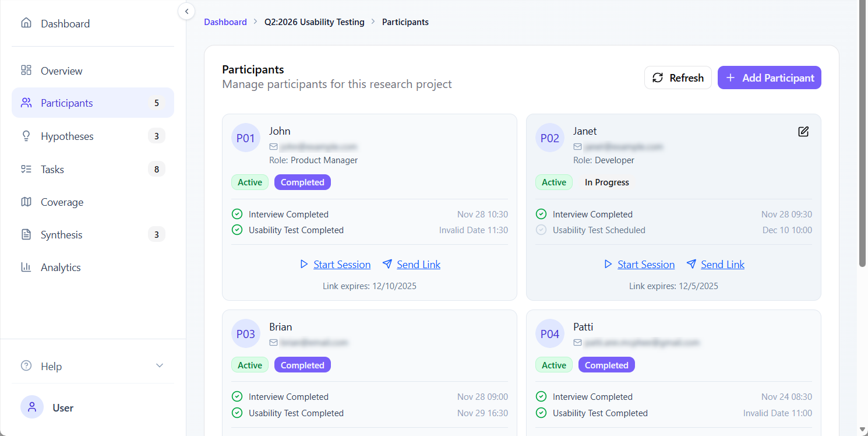Expand the Help menu chevron

click(160, 366)
